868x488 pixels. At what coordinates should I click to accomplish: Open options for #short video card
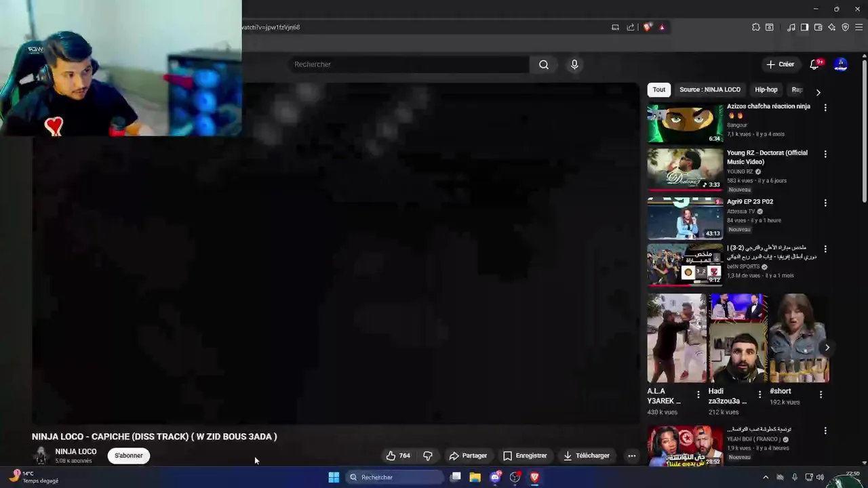coord(821,394)
